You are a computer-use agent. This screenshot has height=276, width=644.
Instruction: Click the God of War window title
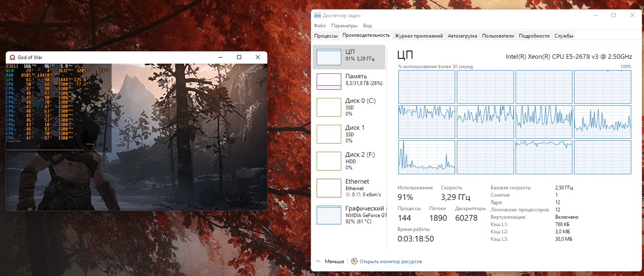30,57
